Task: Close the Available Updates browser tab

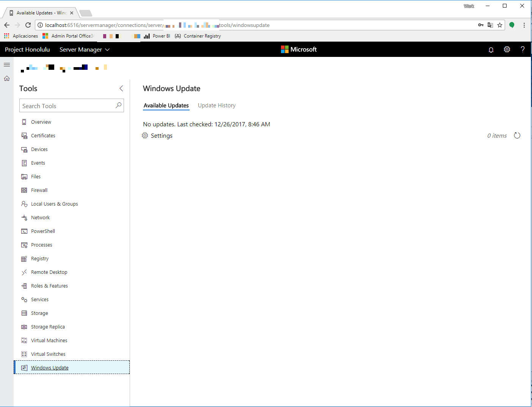Action: pos(72,13)
